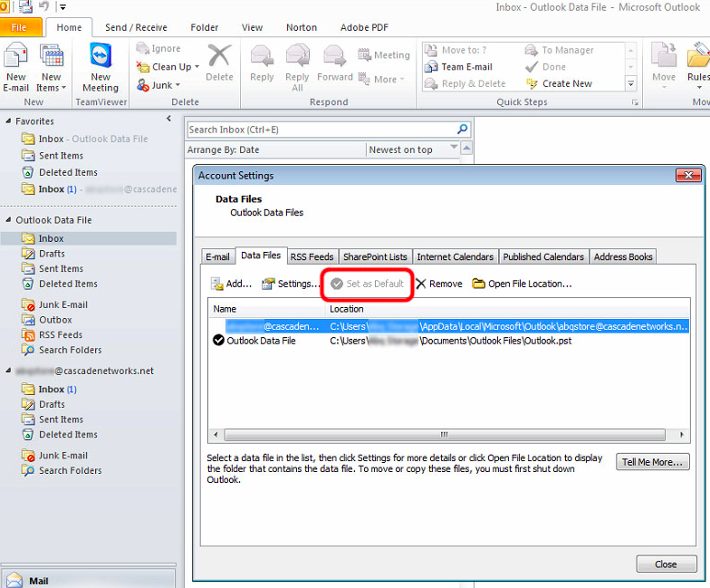Switch to the Send / Receive tab

136,27
